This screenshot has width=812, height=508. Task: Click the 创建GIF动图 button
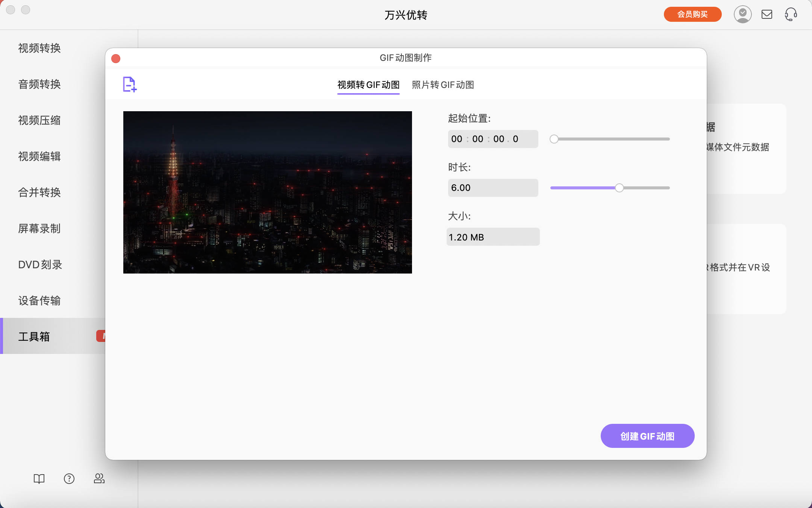[x=647, y=436]
